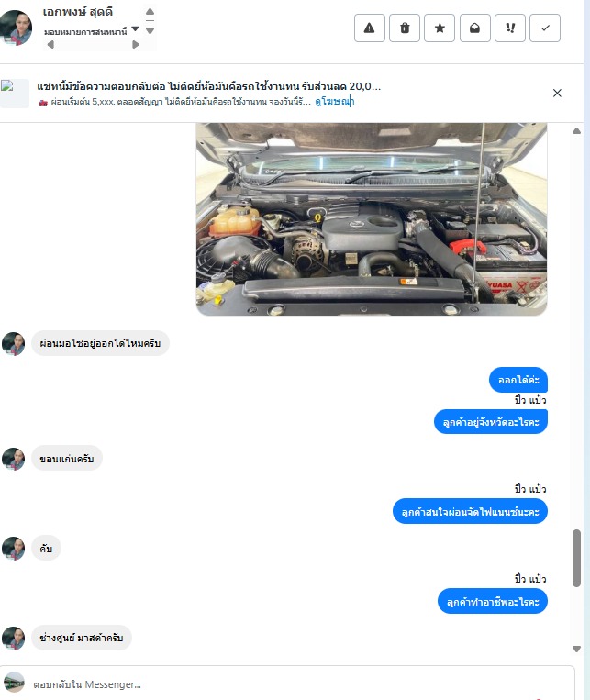The height and width of the screenshot is (700, 590).
Task: Click the up arrow beside contact name
Action: 150,12
